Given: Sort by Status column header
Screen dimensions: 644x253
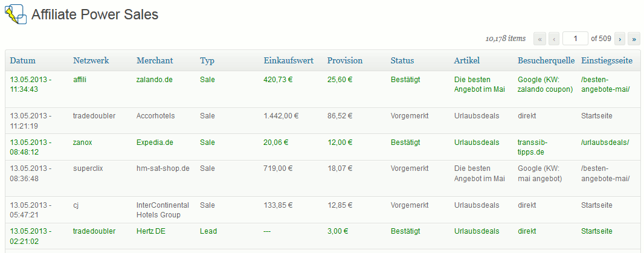Looking at the screenshot, I should click(402, 60).
